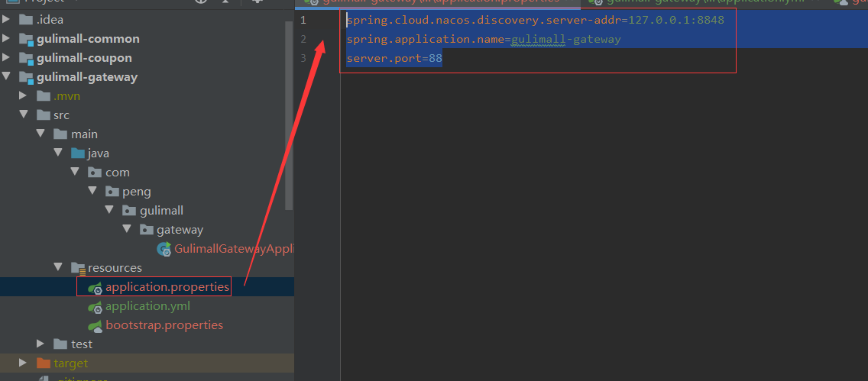
Task: Select the gulimall-common module label
Action: pos(88,39)
